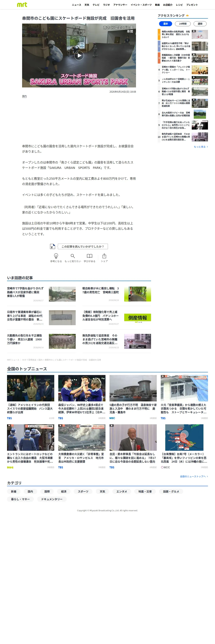Image resolution: width=215 pixels, height=644 pixels.
Task: Open trending article 軽自動車が木に衝突し横転
Action: [101, 290]
